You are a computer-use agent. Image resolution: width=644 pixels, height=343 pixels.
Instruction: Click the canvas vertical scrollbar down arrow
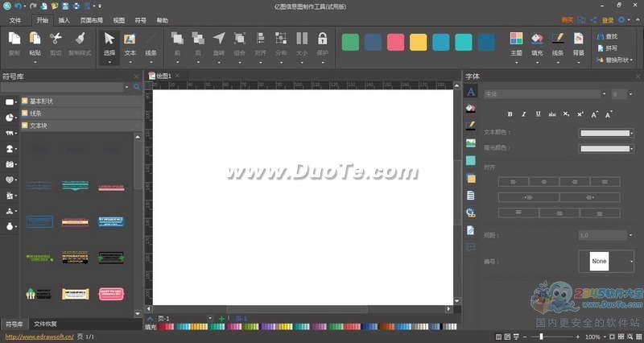pyautogui.click(x=456, y=300)
